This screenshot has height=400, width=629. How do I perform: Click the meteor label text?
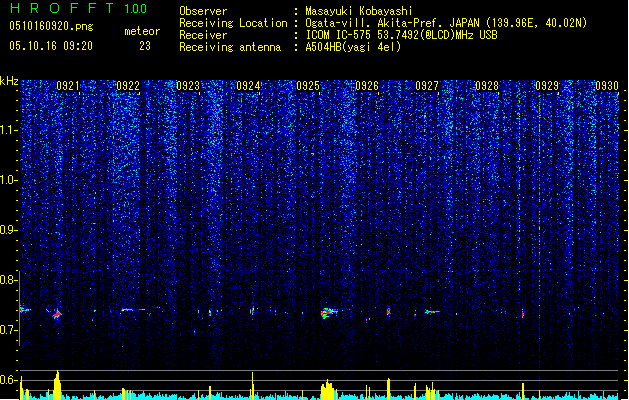(x=142, y=31)
